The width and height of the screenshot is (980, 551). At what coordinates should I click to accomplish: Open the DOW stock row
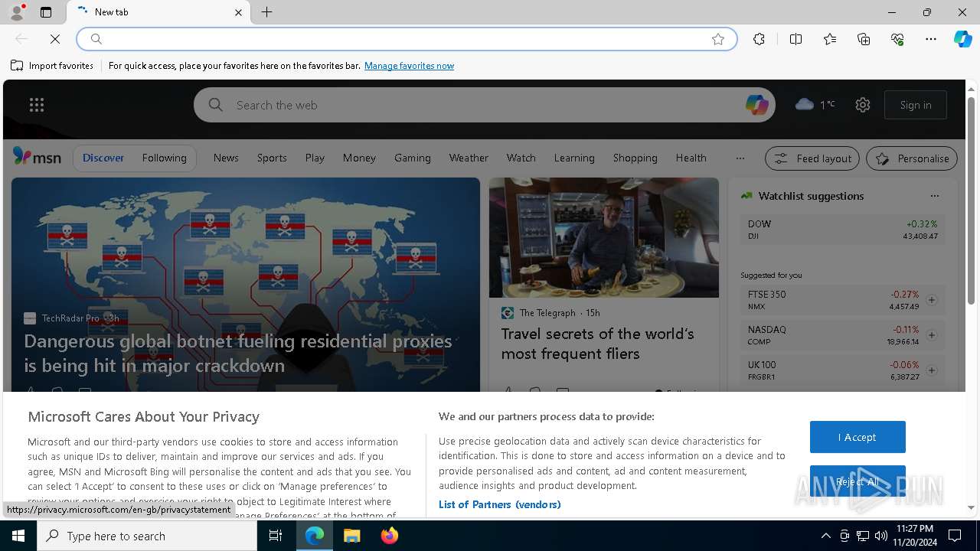pos(842,230)
